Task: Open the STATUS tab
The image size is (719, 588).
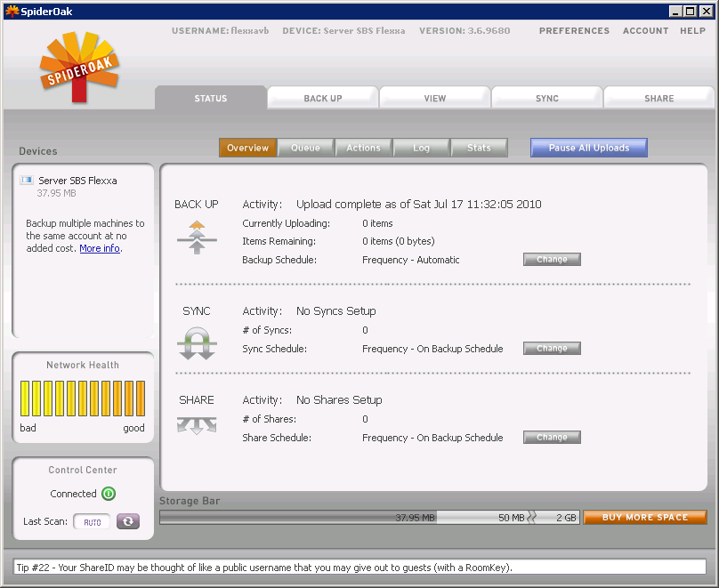Action: coord(211,98)
